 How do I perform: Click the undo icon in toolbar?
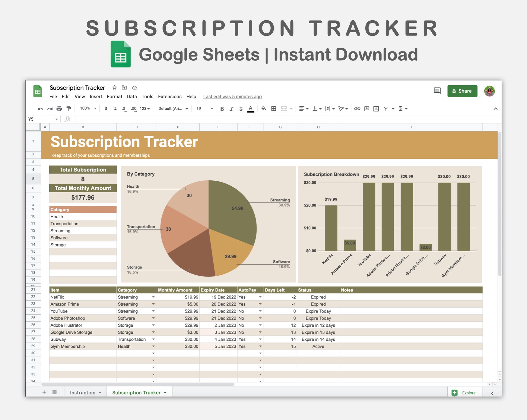coord(40,109)
